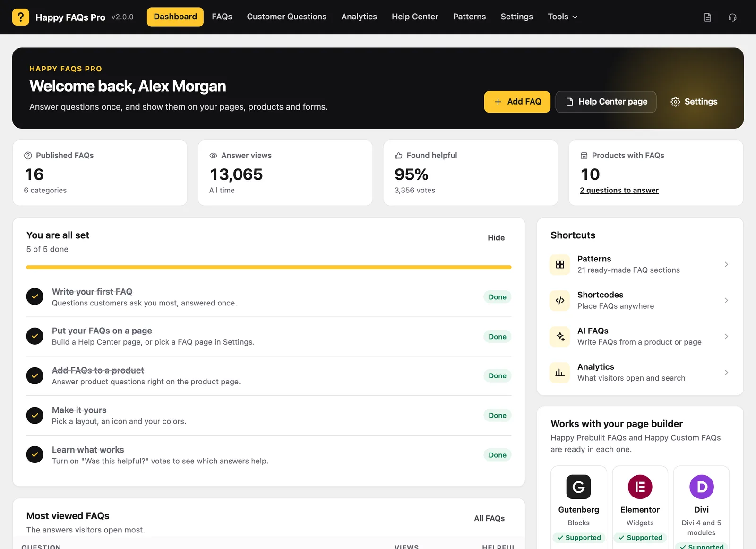Image resolution: width=756 pixels, height=549 pixels.
Task: Click the Happy FAQs Pro question mark logo
Action: pos(20,17)
